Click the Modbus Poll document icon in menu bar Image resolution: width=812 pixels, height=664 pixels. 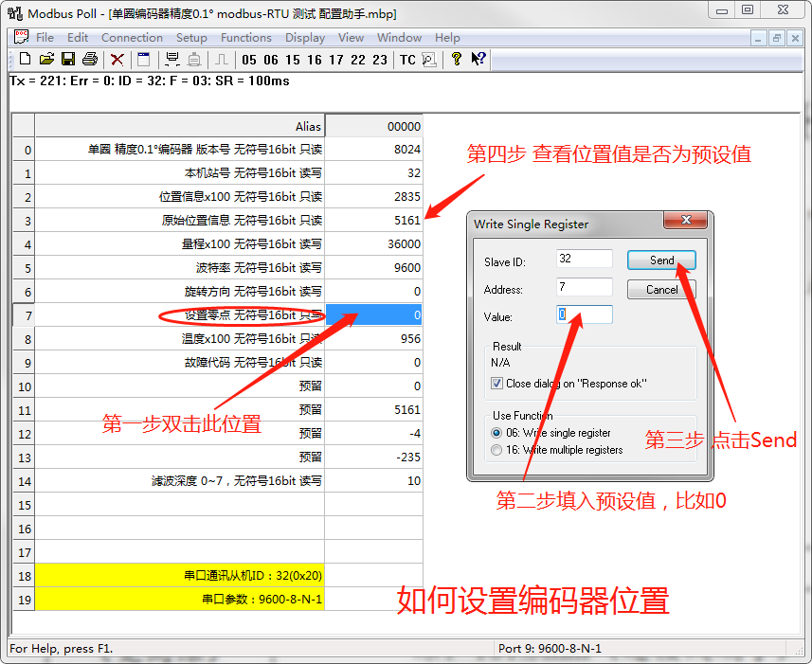tap(21, 37)
